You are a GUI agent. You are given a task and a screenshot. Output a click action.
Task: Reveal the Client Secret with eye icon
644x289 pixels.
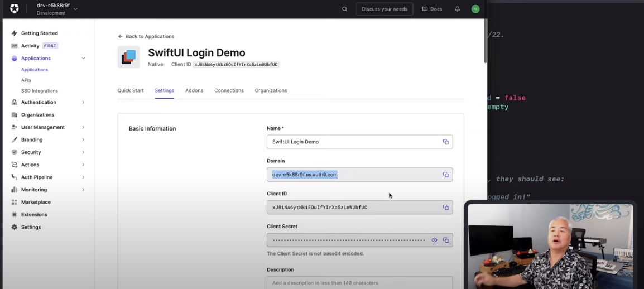[x=434, y=240]
